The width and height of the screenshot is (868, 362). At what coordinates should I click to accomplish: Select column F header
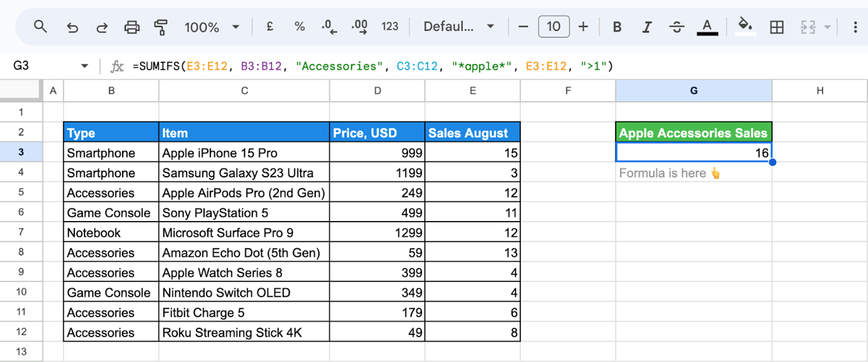[568, 91]
